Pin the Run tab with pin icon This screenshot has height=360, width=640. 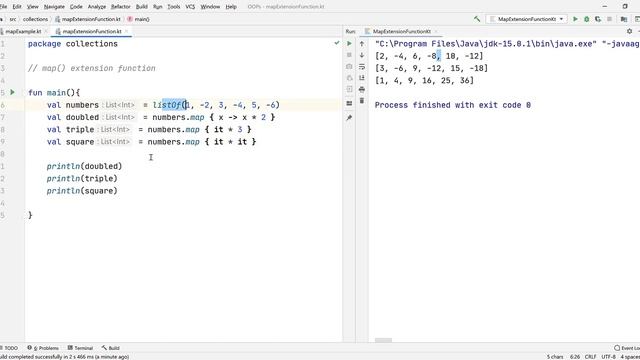click(x=349, y=118)
